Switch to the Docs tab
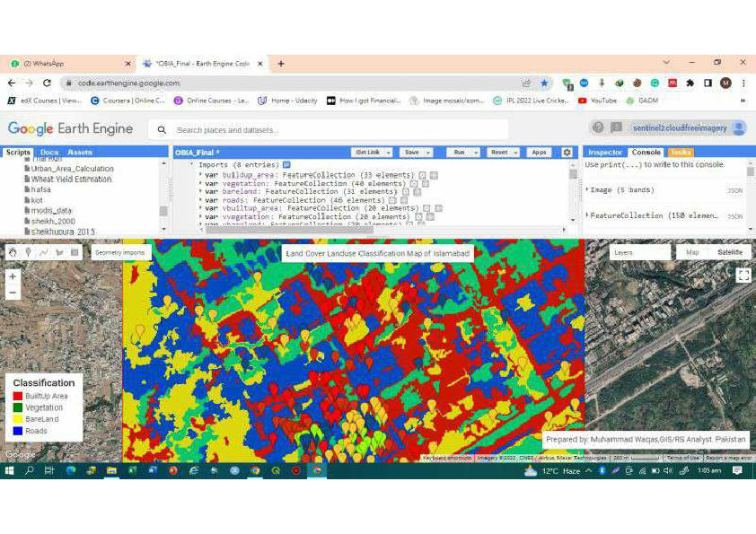This screenshot has width=756, height=534. (x=49, y=153)
